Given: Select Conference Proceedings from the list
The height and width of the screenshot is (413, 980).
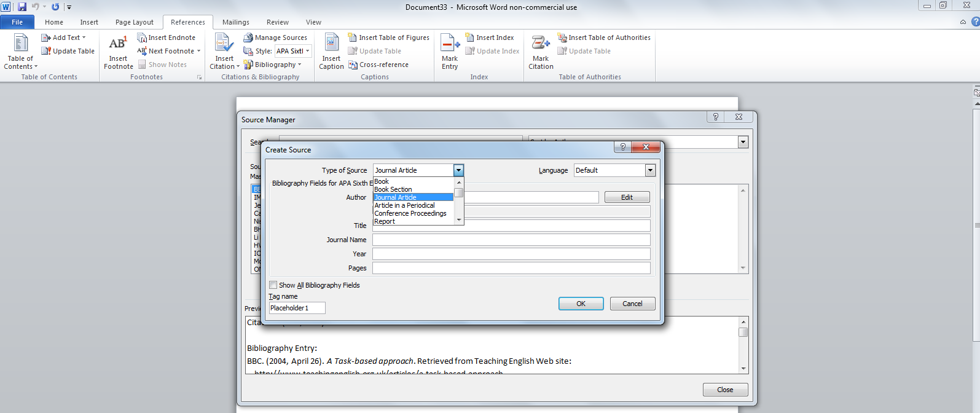Looking at the screenshot, I should [x=410, y=213].
